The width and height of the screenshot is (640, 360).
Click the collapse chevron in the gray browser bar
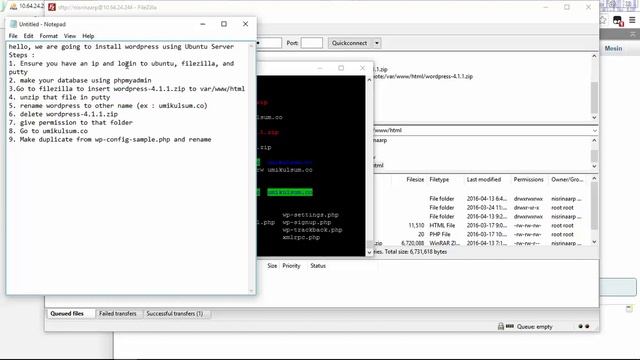[633, 34]
